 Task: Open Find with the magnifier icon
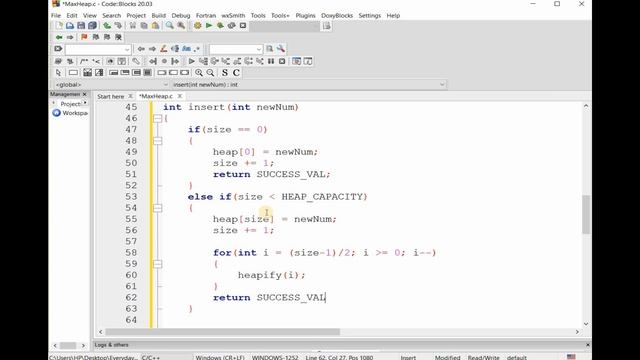tap(169, 26)
